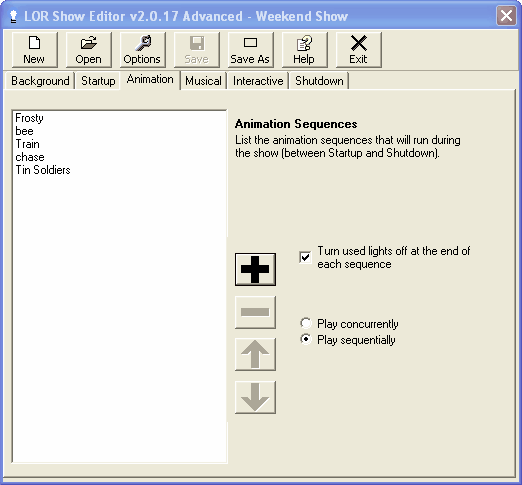Open a show file with Open icon

89,50
